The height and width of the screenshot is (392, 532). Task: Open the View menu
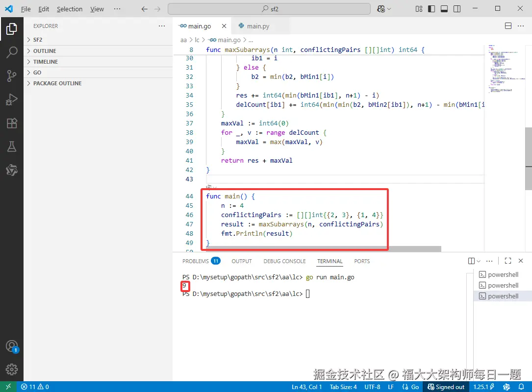click(97, 9)
